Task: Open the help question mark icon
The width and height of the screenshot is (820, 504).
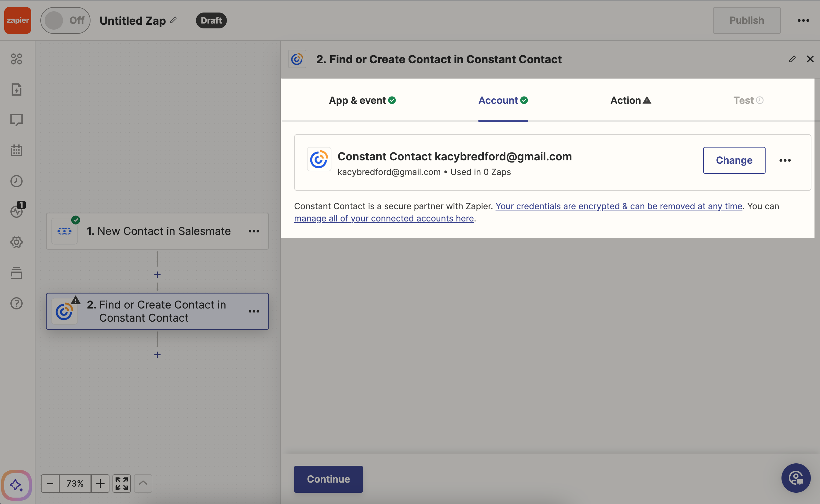Action: pos(16,303)
